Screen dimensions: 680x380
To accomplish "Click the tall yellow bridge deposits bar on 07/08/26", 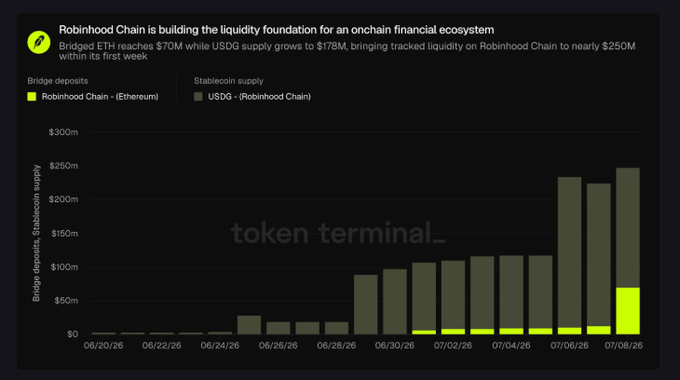I will [x=628, y=311].
